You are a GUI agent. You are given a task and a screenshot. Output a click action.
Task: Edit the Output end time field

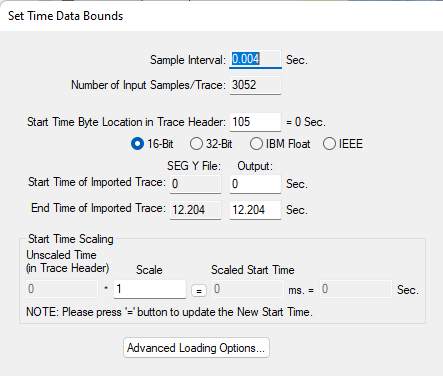coord(255,210)
